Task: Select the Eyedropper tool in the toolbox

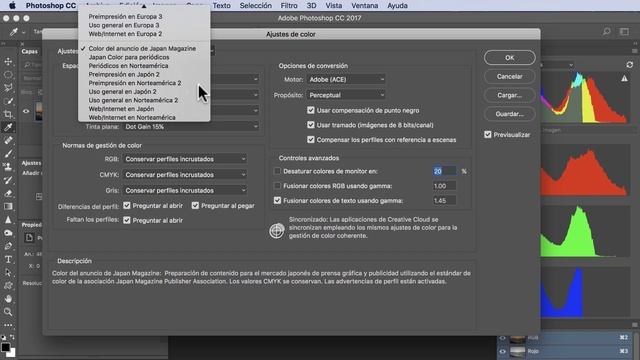Action: (8, 127)
